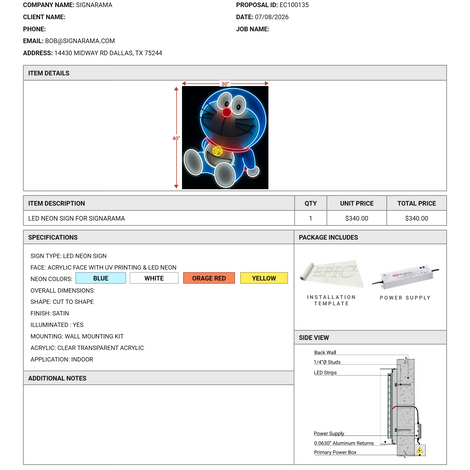The height and width of the screenshot is (470, 470).
Task: Click the bob@signarama.com email address
Action: (x=80, y=41)
